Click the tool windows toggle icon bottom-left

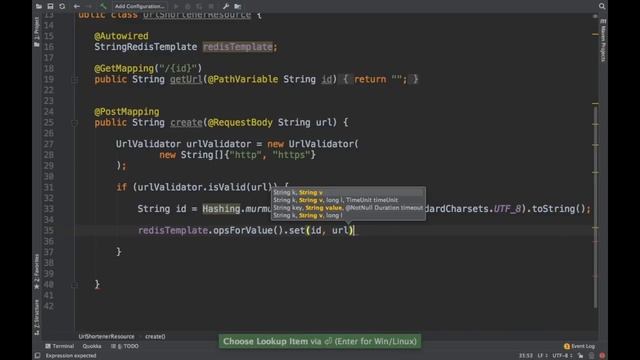pos(37,356)
